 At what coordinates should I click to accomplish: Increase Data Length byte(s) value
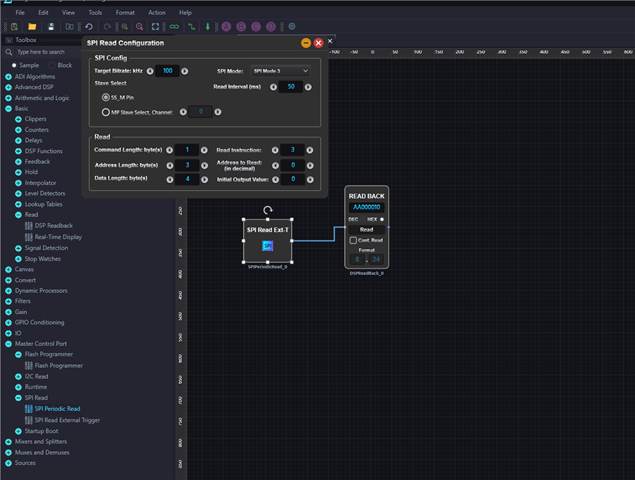205,179
